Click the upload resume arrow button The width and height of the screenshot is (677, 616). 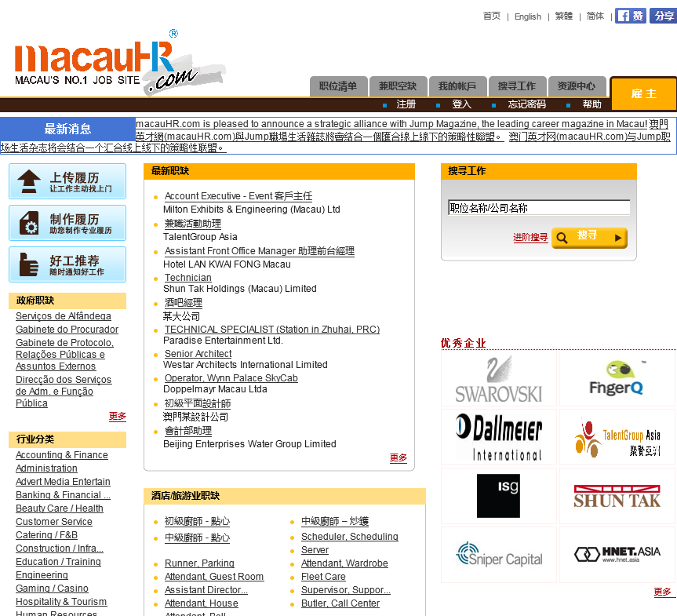67,181
